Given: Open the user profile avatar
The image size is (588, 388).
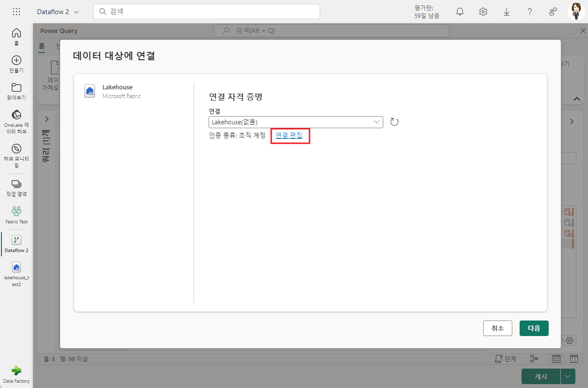Looking at the screenshot, I should pos(576,12).
